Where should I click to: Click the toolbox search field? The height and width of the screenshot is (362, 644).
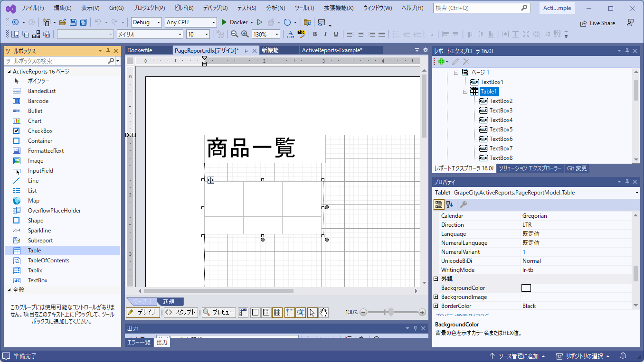pos(56,61)
